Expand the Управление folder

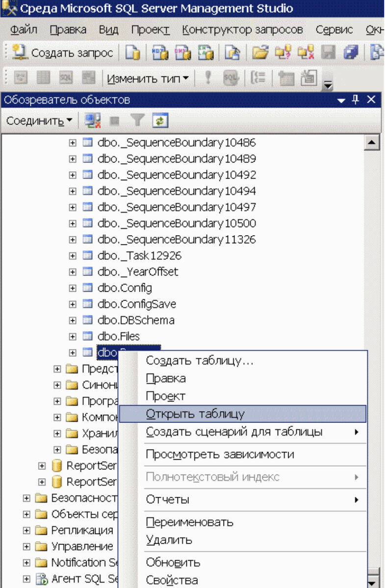pyautogui.click(x=26, y=547)
